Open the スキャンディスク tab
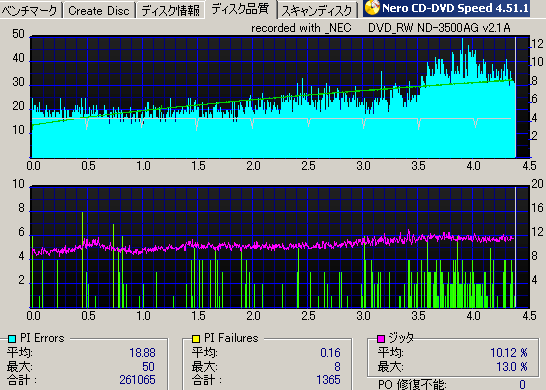 [x=317, y=10]
